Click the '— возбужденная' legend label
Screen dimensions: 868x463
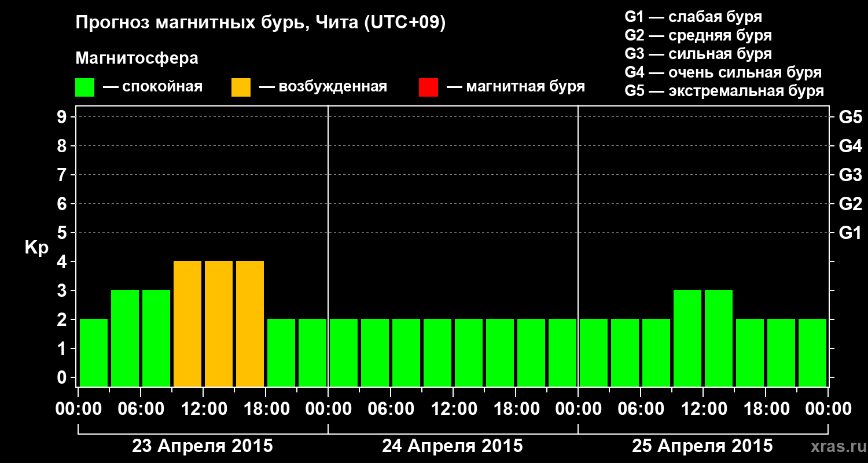[323, 87]
